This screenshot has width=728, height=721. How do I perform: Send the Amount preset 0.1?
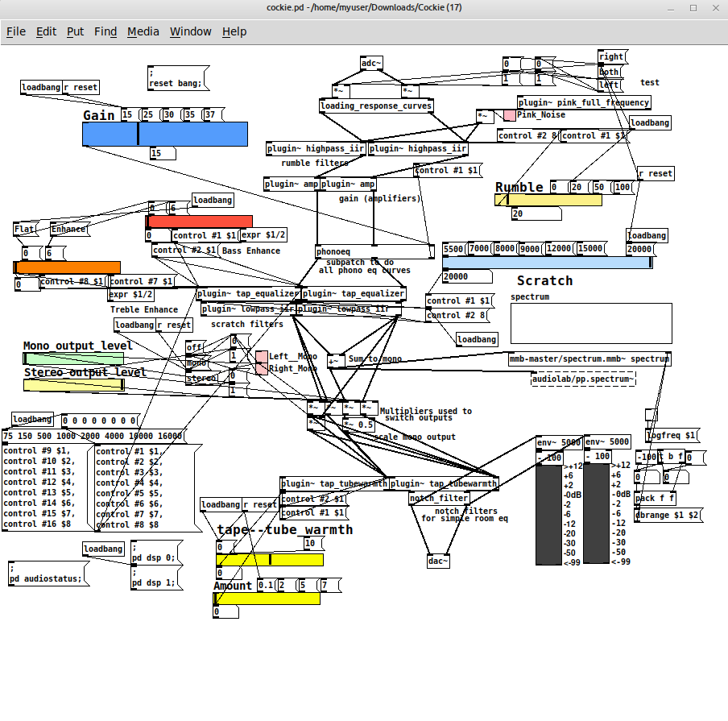click(267, 586)
